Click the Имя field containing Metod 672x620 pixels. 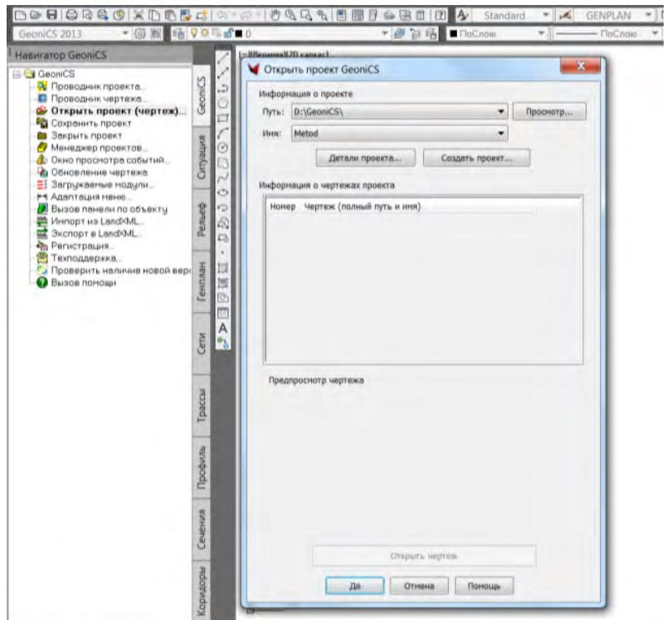tap(399, 134)
